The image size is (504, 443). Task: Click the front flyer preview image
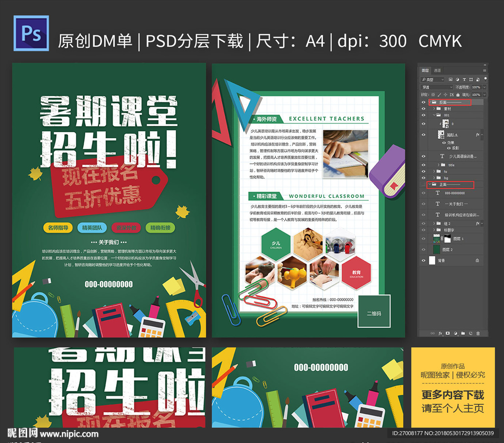(109, 200)
